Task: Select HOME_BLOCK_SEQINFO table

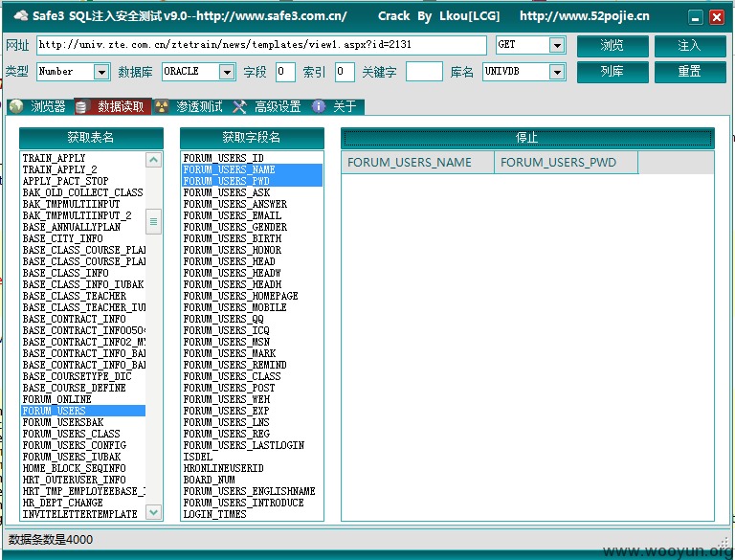Action: pos(83,468)
